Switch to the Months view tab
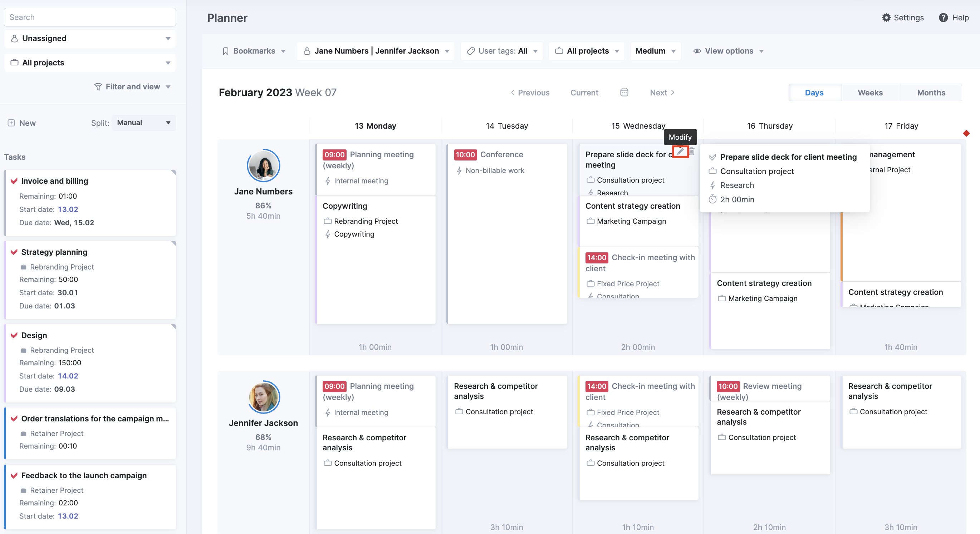Image resolution: width=980 pixels, height=534 pixels. click(931, 93)
